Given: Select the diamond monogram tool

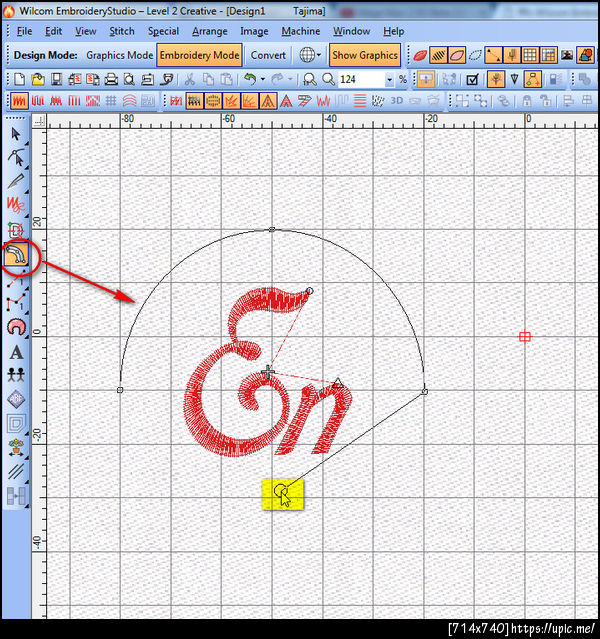Looking at the screenshot, I should click(16, 399).
